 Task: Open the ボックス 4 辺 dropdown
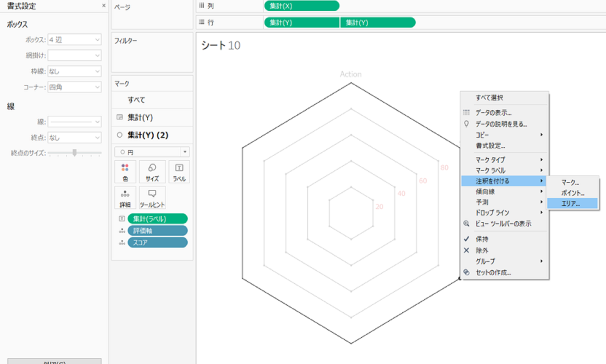point(75,40)
